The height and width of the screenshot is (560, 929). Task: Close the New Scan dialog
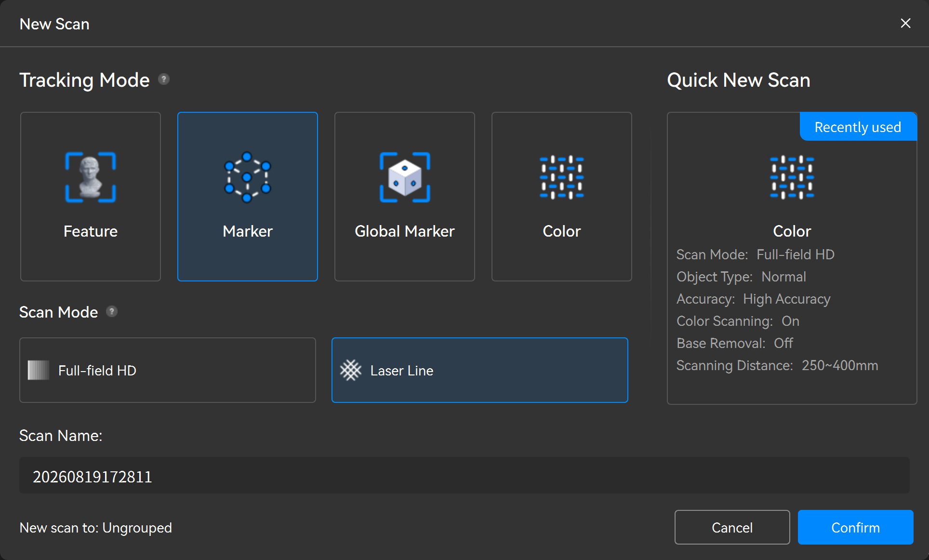click(x=905, y=23)
